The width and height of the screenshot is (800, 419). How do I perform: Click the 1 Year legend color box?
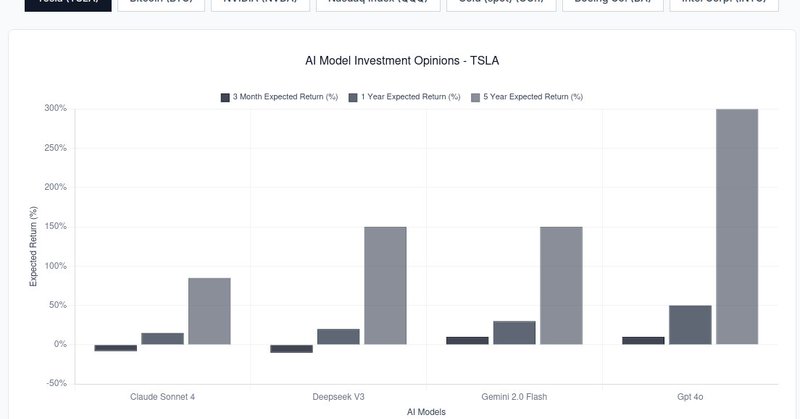click(353, 97)
